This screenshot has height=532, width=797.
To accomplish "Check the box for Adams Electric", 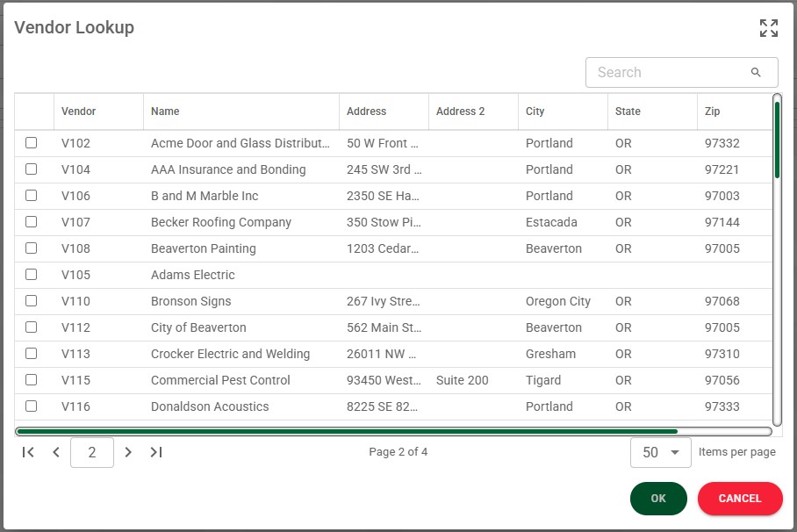I will 32,275.
